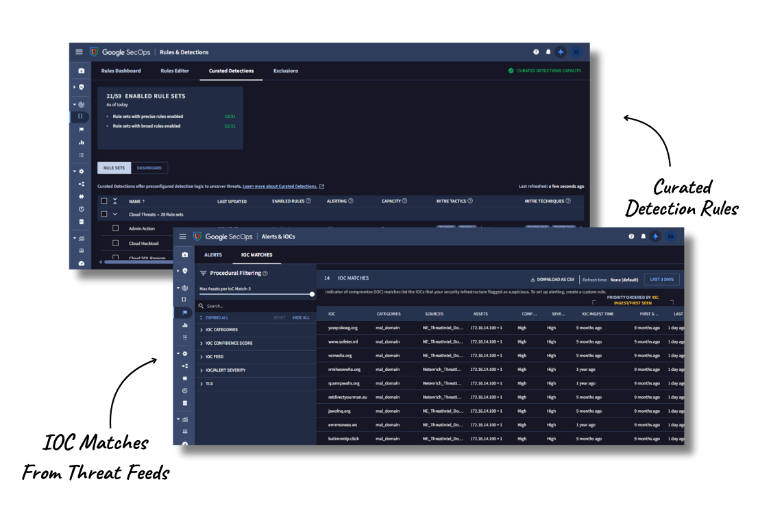Click Enabled Rules column help icon
The height and width of the screenshot is (532, 771).
[x=308, y=201]
